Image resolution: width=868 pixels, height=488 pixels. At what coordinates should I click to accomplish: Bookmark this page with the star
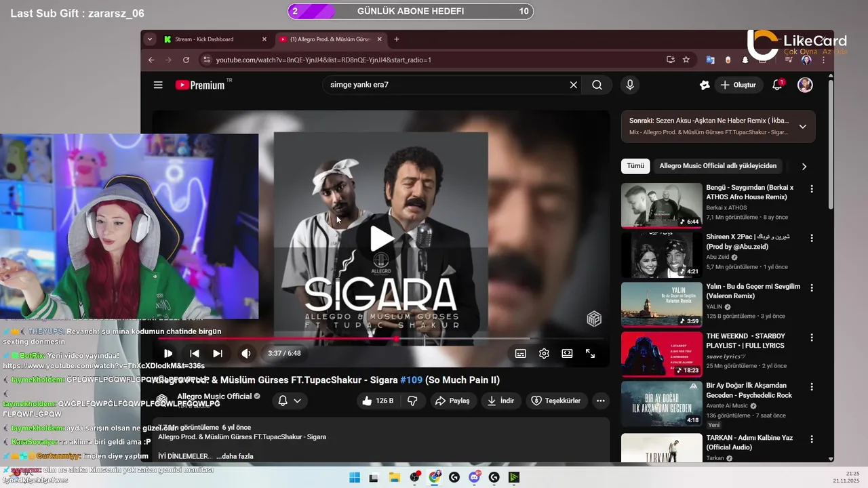tap(686, 60)
